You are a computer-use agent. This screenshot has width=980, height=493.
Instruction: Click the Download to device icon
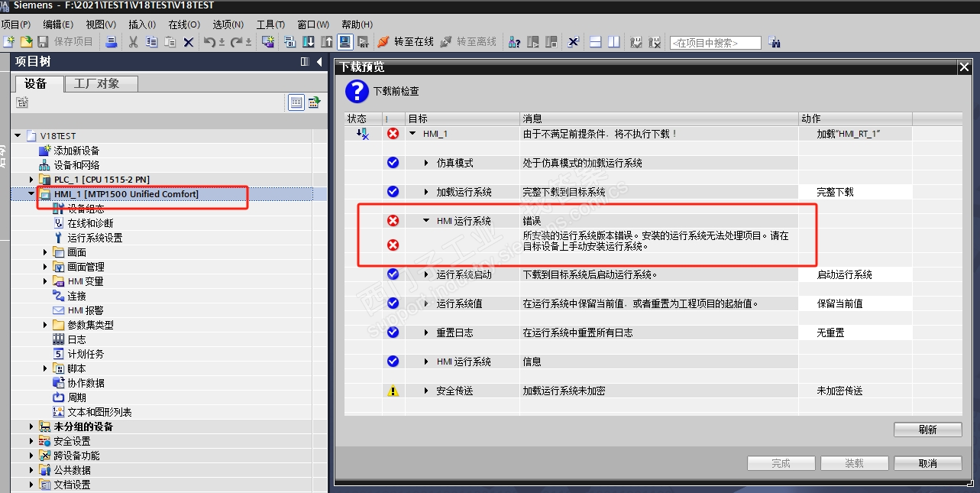308,42
